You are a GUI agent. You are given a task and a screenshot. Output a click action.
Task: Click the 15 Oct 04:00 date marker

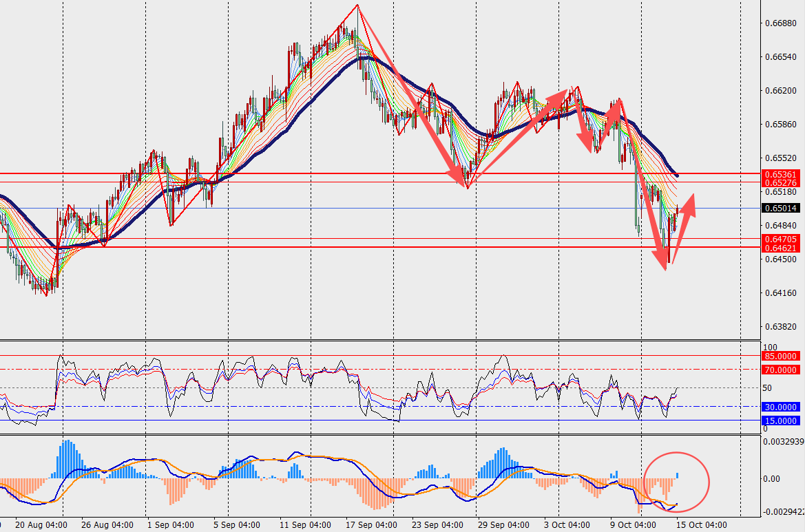(x=701, y=525)
